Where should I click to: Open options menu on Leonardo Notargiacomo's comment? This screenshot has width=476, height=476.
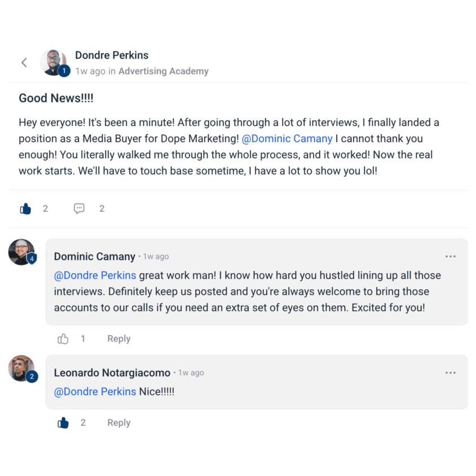pyautogui.click(x=450, y=373)
